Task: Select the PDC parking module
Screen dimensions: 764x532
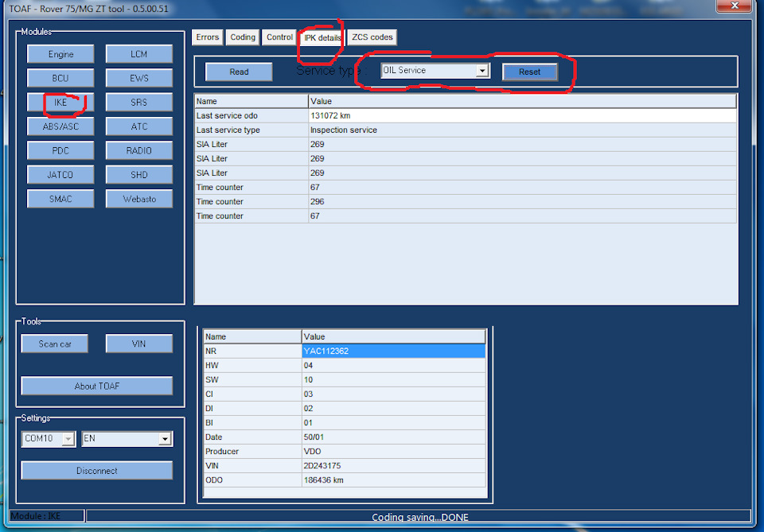Action: pos(60,150)
